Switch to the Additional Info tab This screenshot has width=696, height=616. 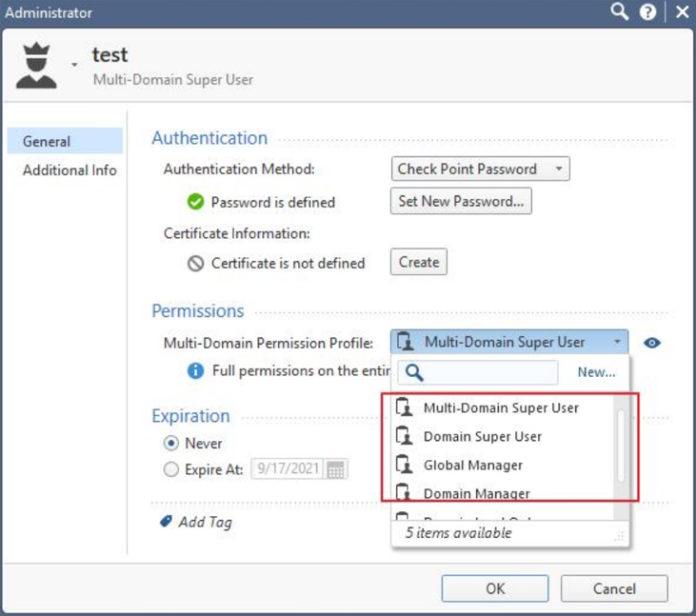70,170
